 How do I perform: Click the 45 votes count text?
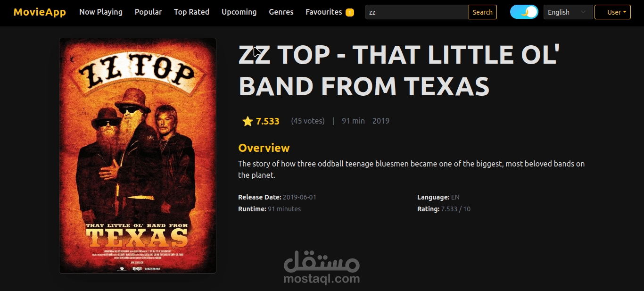pos(308,121)
